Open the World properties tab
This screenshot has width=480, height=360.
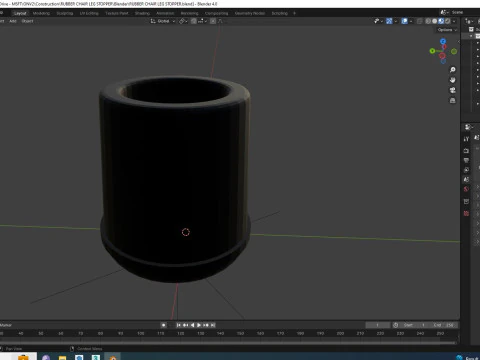466,189
